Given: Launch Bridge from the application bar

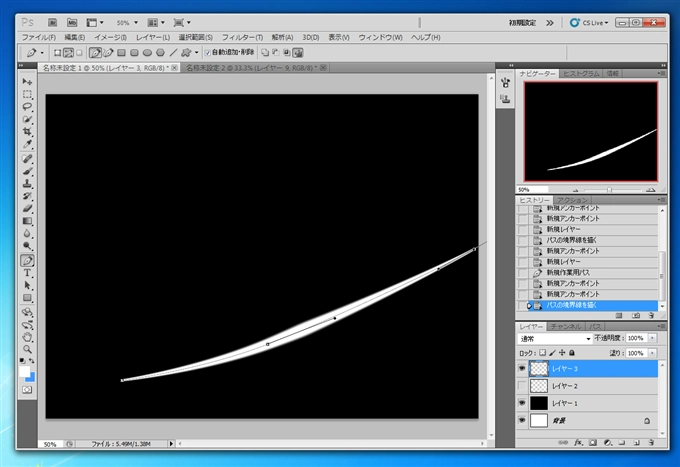Looking at the screenshot, I should coord(52,23).
